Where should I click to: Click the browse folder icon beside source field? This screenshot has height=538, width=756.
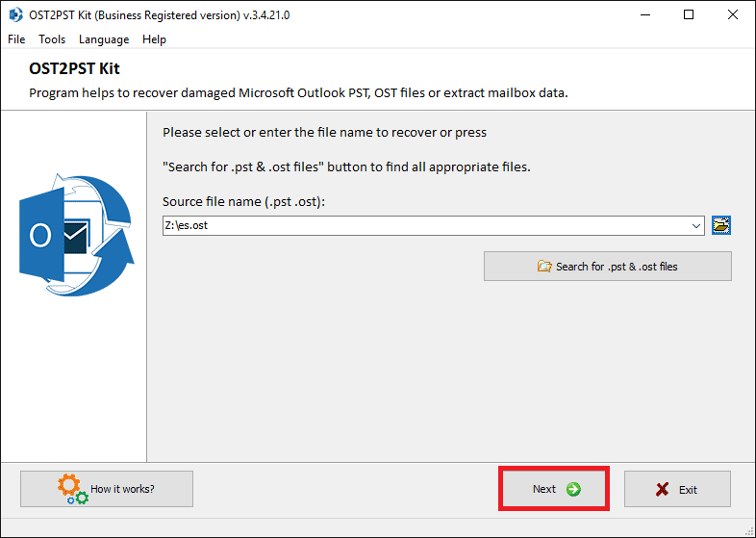(x=721, y=225)
